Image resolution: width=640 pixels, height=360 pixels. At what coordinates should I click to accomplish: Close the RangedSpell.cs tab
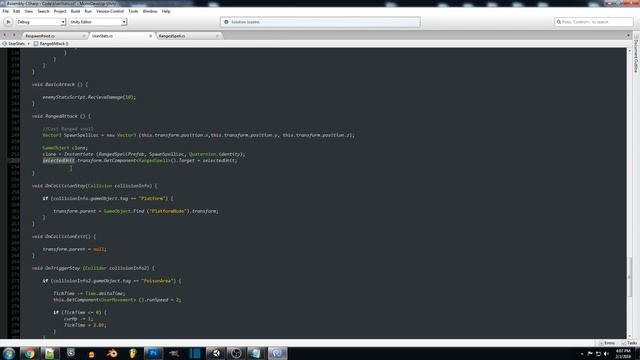(x=217, y=36)
